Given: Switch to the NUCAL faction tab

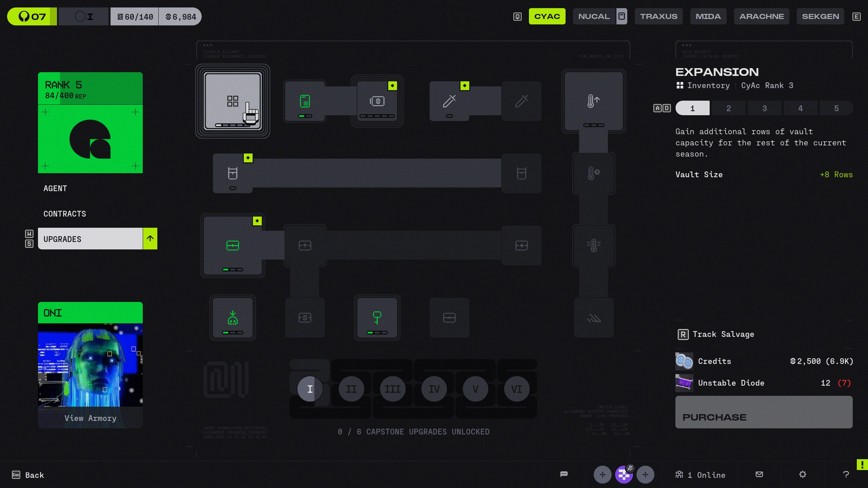Looking at the screenshot, I should [594, 16].
